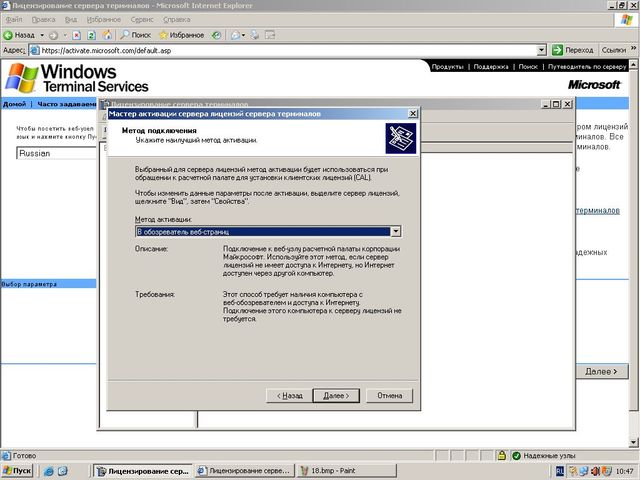Viewport: 640px width, 480px height.
Task: Stop page loading with red X icon
Action: click(x=76, y=35)
